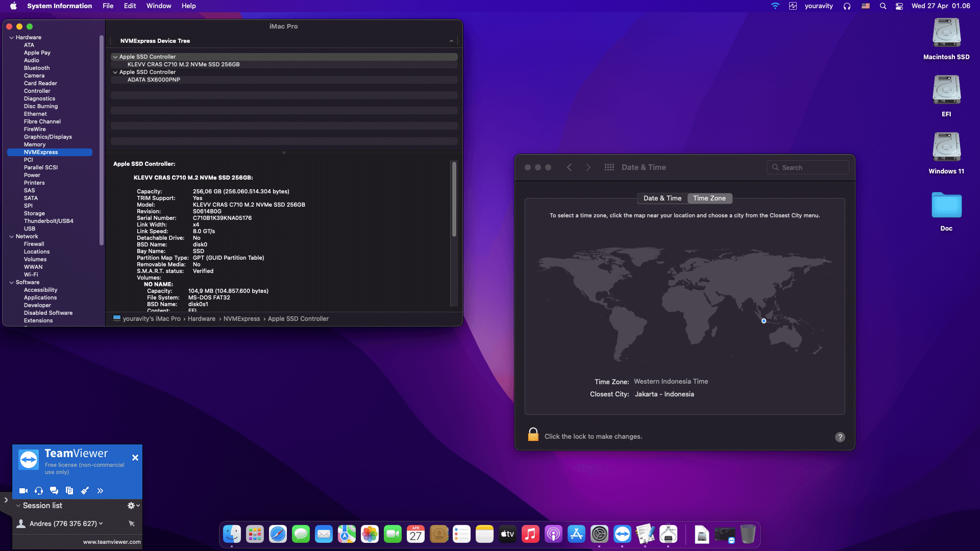
Task: Open Maps app in the Dock
Action: point(347,534)
